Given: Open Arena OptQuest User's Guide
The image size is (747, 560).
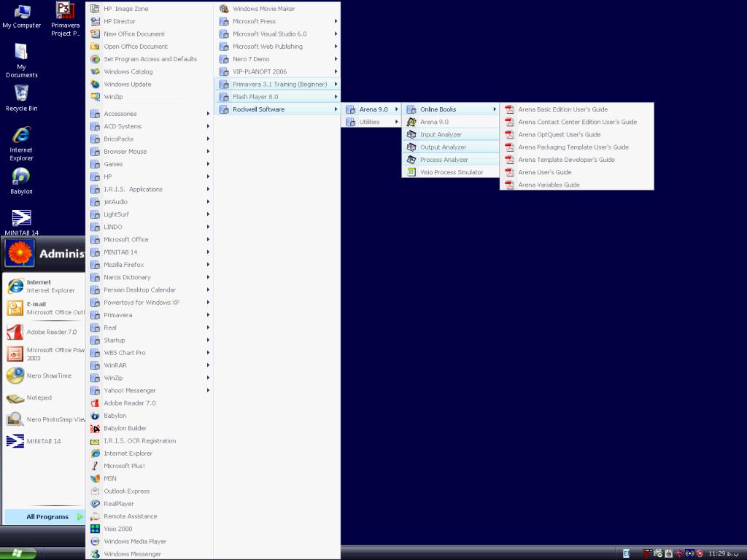Looking at the screenshot, I should pos(577,134).
